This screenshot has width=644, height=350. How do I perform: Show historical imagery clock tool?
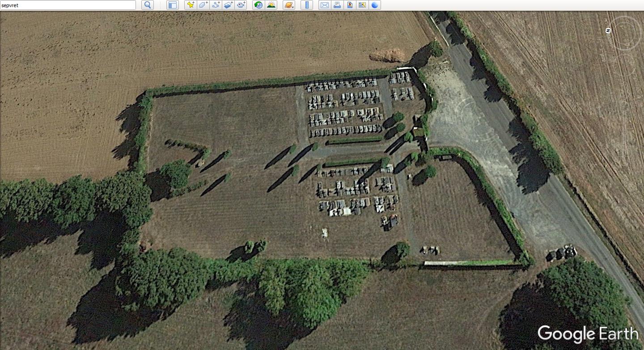(258, 5)
